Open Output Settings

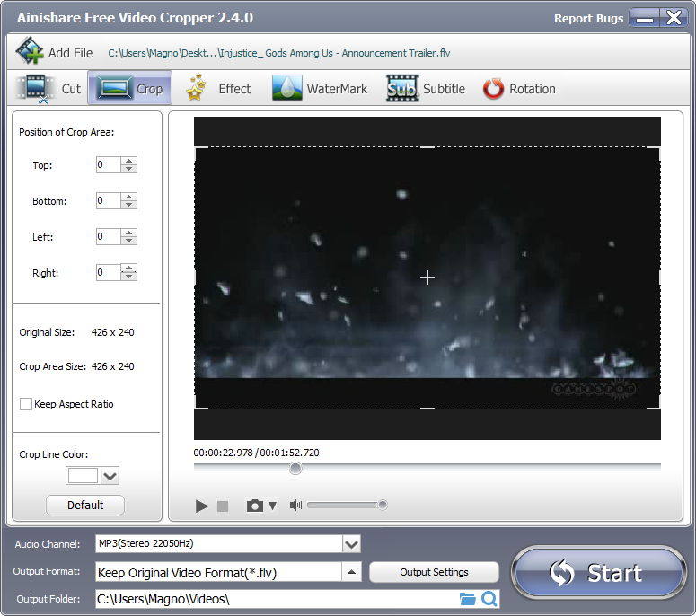point(434,572)
